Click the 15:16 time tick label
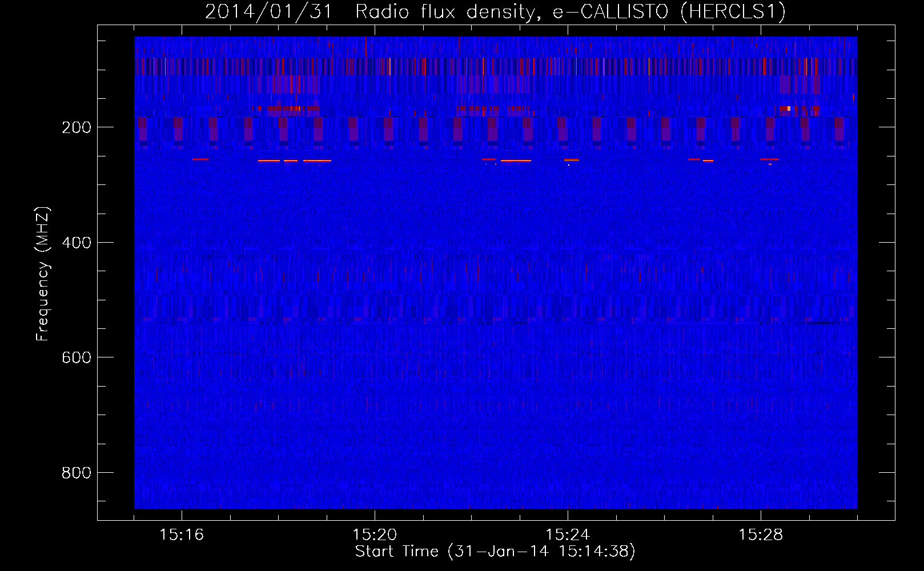This screenshot has height=571, width=924. 182,535
